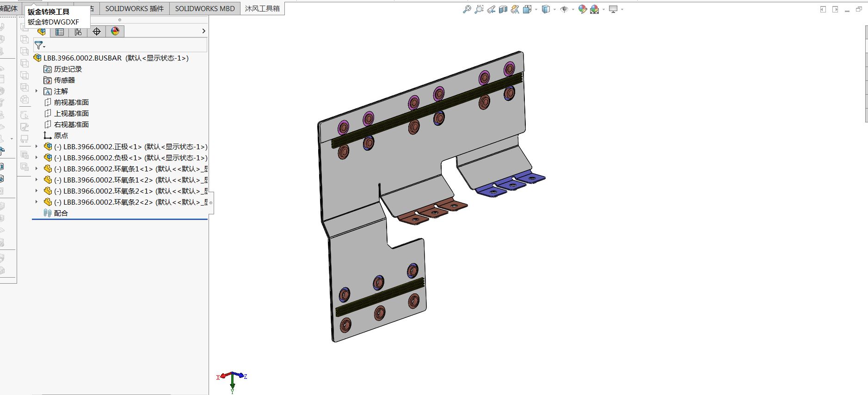Expand the 注解 annotations node
868x395 pixels.
click(x=37, y=91)
